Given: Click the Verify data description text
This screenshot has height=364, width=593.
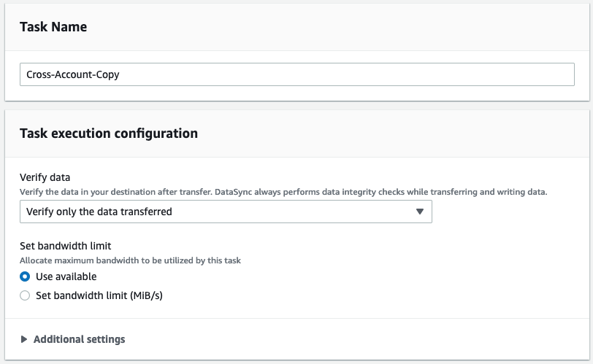Looking at the screenshot, I should [x=283, y=192].
